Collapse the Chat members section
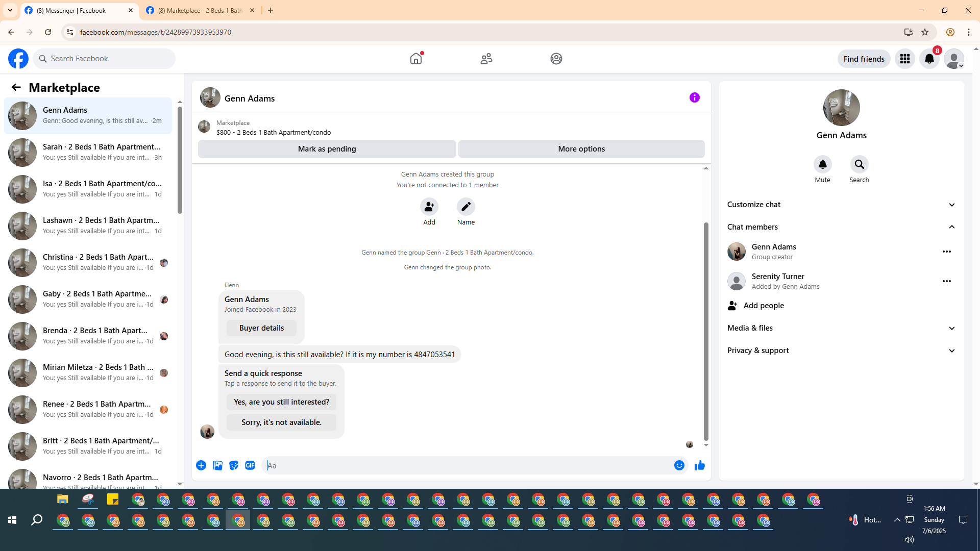Viewport: 980px width, 551px height. (x=951, y=227)
